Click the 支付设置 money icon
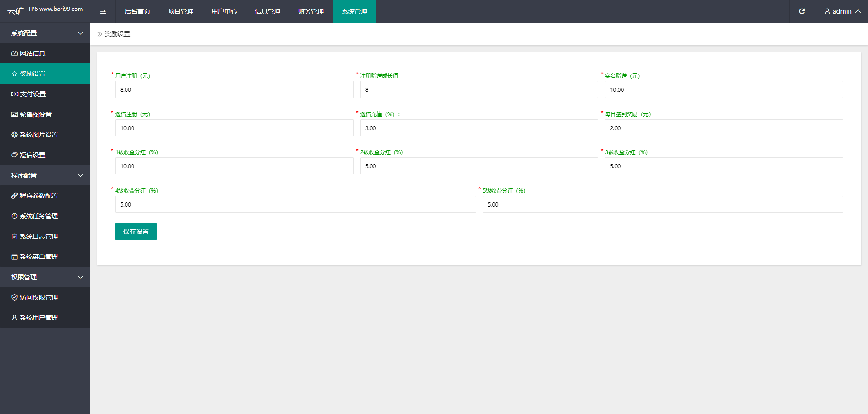Image resolution: width=868 pixels, height=414 pixels. coord(14,94)
